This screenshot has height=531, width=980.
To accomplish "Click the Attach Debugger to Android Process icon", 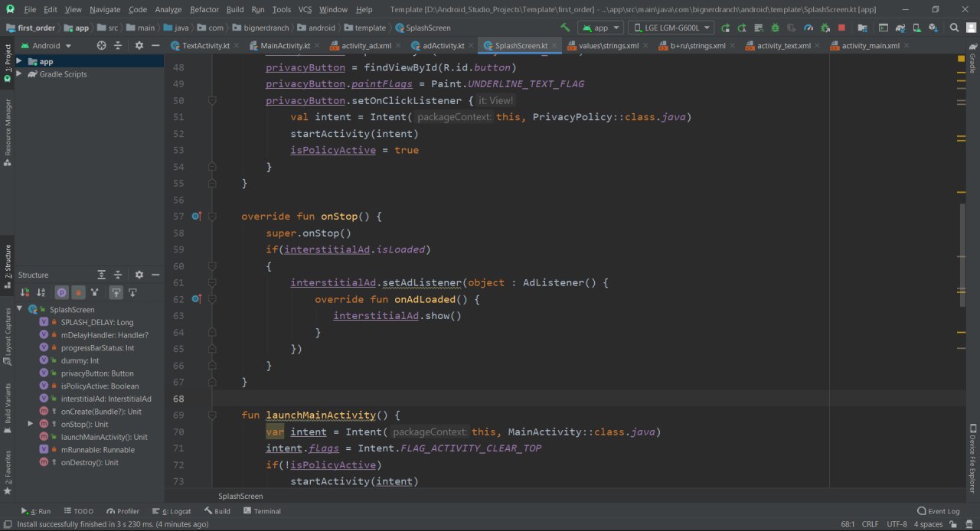I will [x=825, y=28].
